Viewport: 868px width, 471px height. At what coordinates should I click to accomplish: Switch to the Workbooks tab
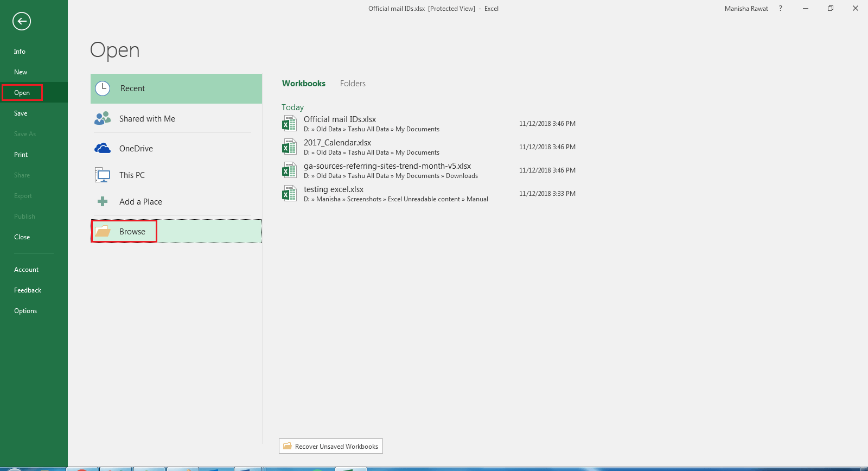[x=304, y=84]
